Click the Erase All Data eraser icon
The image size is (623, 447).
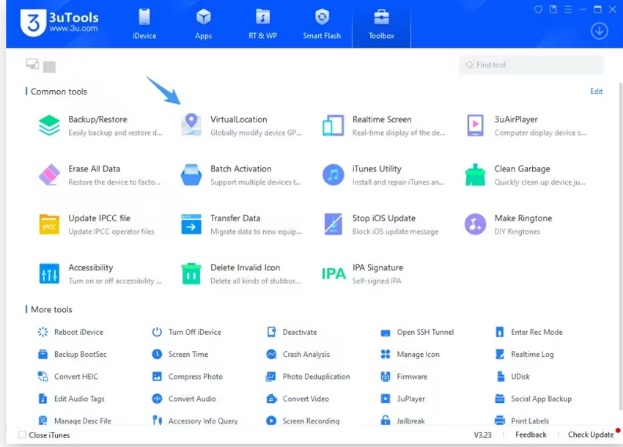tap(49, 175)
